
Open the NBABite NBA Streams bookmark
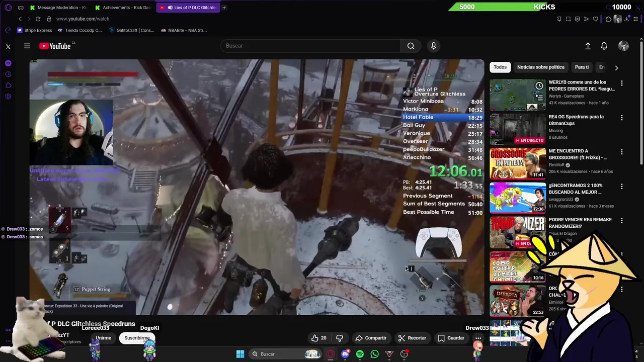(184, 30)
